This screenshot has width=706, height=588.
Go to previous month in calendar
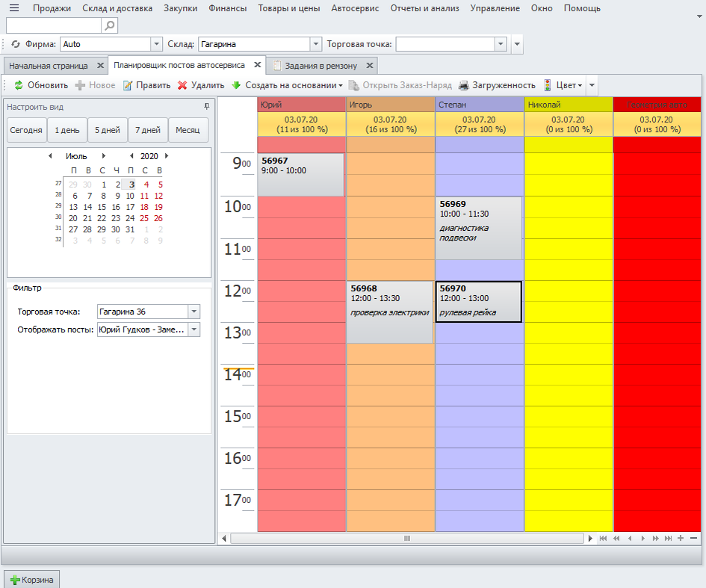(x=50, y=156)
